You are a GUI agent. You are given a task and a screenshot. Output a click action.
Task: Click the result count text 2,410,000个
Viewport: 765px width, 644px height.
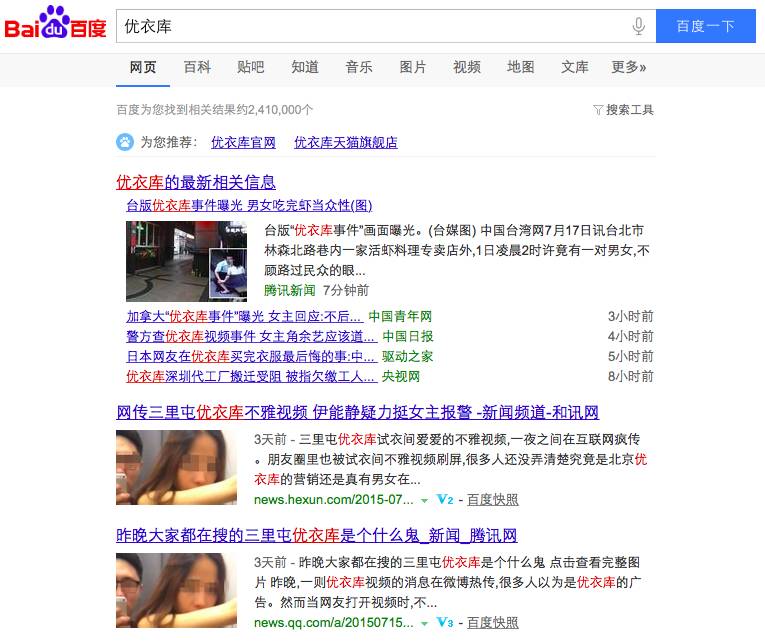pyautogui.click(x=280, y=110)
